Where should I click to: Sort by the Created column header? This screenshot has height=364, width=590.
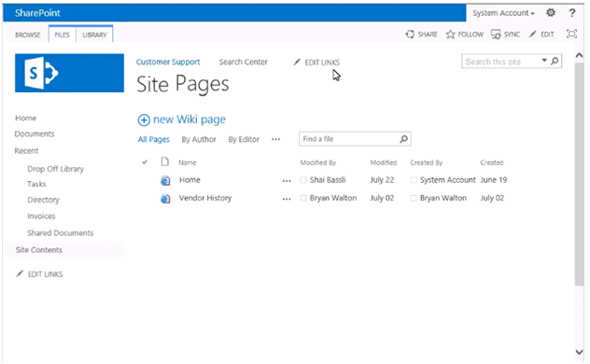[491, 162]
